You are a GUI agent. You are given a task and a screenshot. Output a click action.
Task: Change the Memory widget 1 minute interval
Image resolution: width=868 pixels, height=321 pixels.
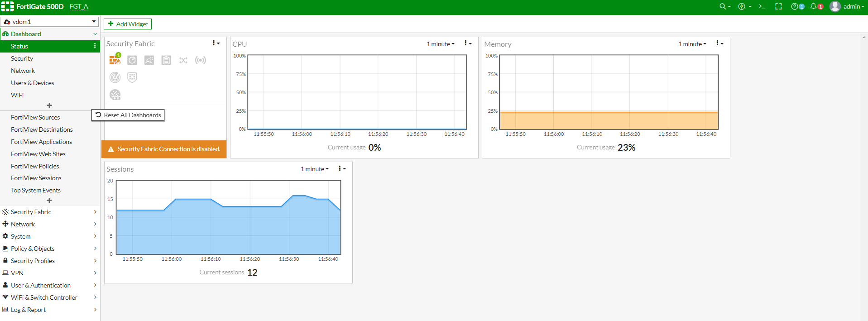tap(692, 44)
